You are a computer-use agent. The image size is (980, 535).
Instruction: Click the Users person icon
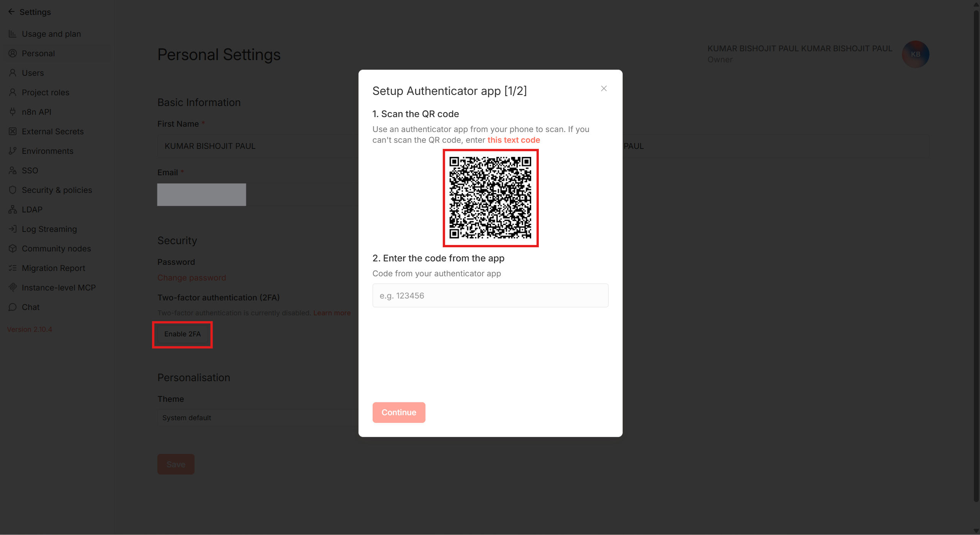coord(13,73)
